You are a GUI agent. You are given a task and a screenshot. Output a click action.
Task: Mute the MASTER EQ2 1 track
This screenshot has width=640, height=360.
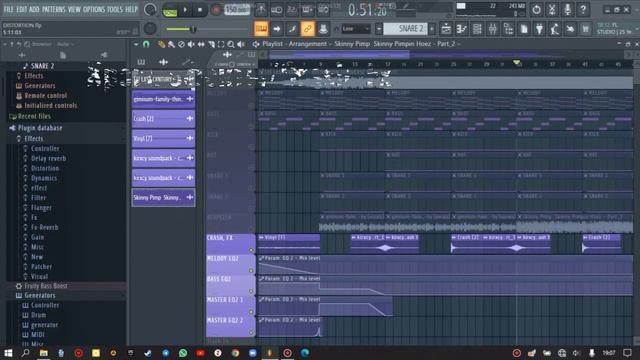251,312
